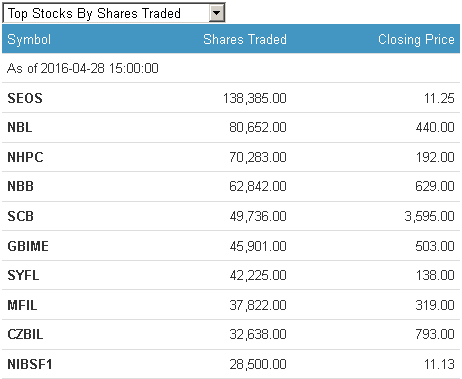
Task: Click the Shares Traded column header
Action: click(x=245, y=39)
